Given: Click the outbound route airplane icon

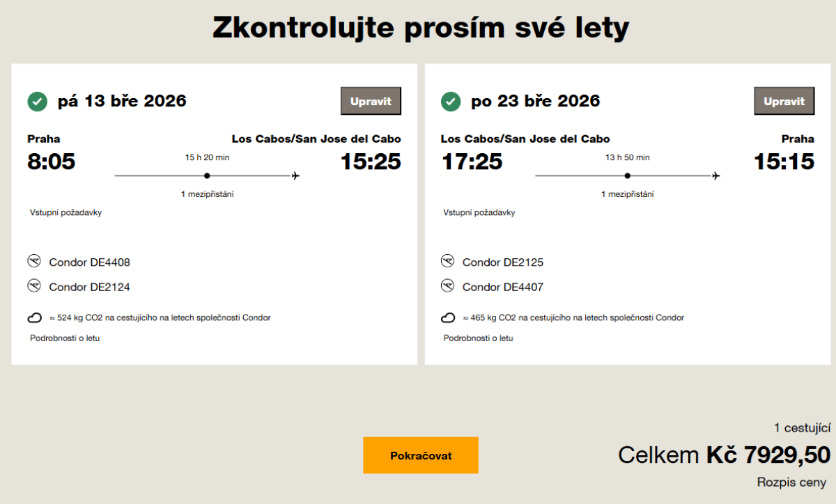Looking at the screenshot, I should (295, 176).
